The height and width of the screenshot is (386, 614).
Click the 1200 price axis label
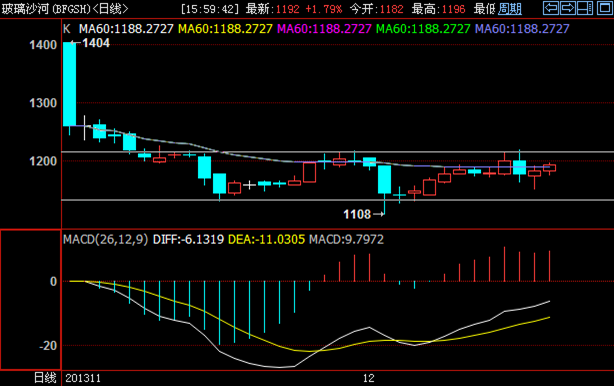(x=43, y=161)
